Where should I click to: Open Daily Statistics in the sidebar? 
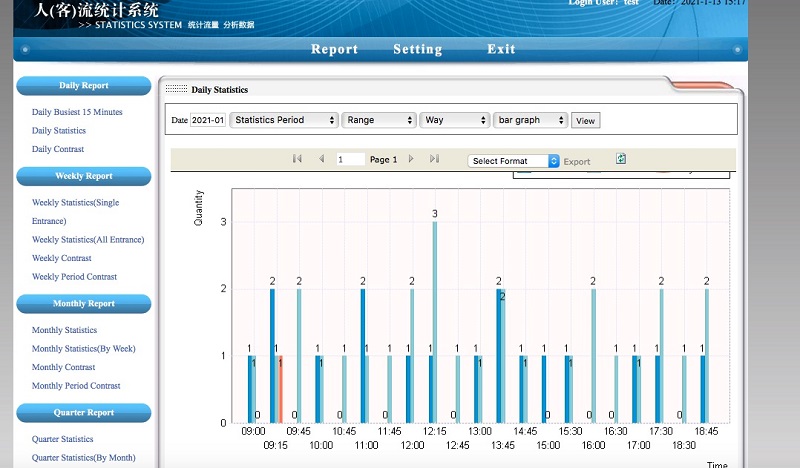[59, 131]
